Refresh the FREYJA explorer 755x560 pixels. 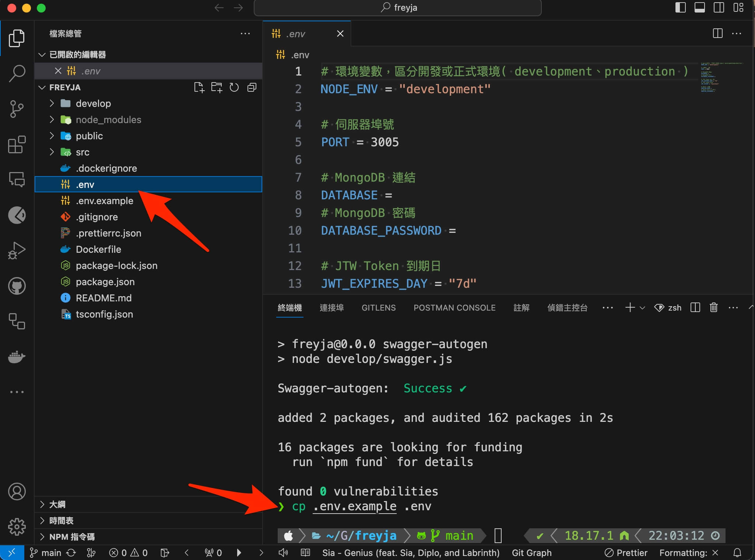click(x=234, y=87)
